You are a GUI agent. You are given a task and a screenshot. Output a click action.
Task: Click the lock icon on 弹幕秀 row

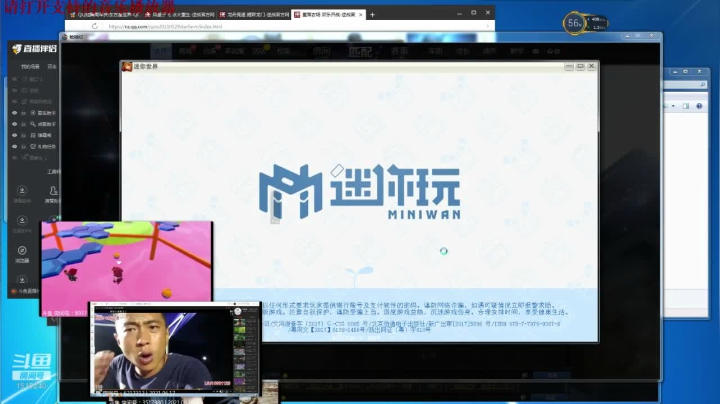(x=23, y=135)
